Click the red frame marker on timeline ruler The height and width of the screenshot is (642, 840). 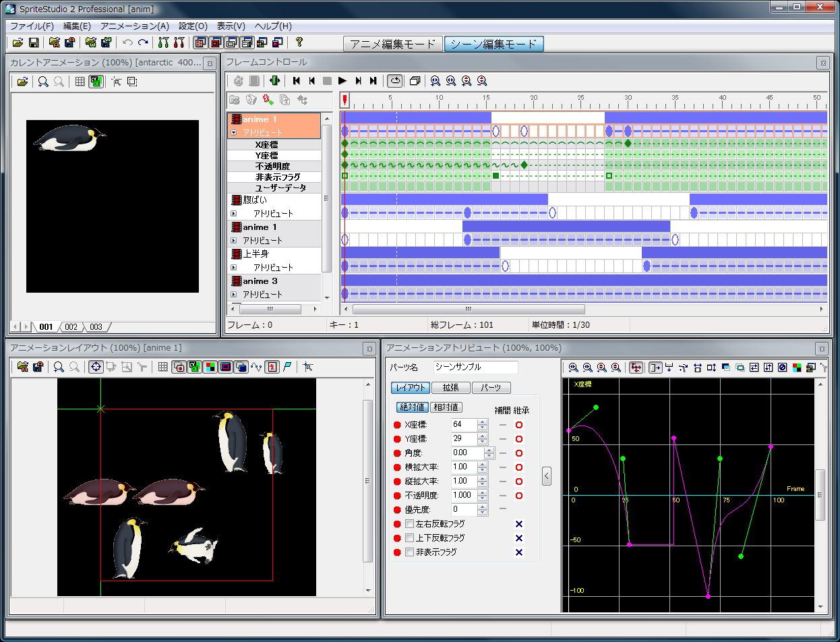(344, 100)
